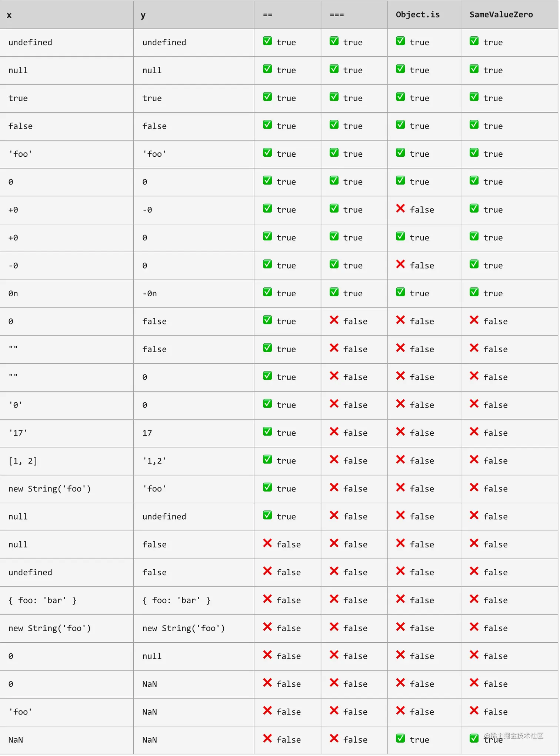Click red X under === in NaN/NaN row
Screen dimensions: 560x756
334,738
